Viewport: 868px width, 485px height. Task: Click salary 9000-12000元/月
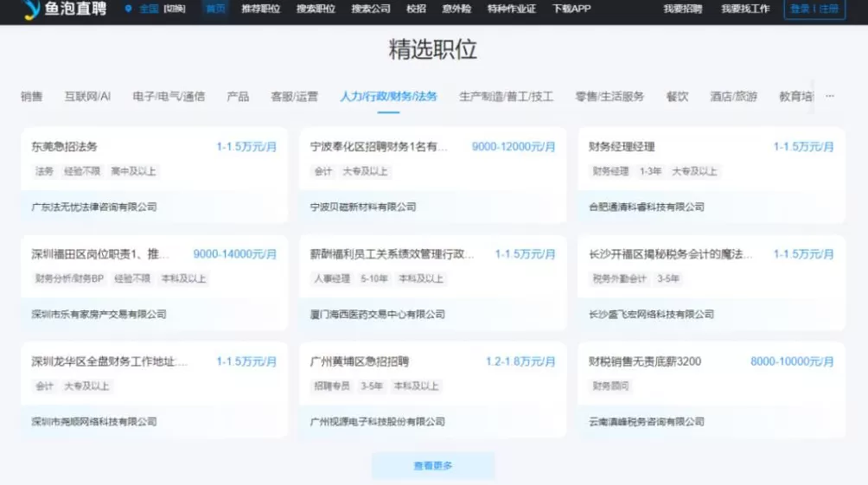click(x=514, y=147)
